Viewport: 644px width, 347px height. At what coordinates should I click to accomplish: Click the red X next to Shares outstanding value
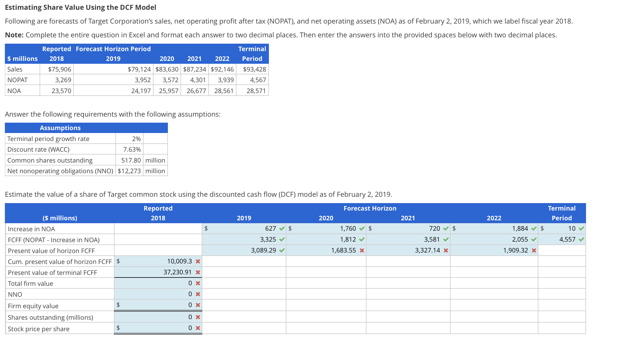(197, 317)
